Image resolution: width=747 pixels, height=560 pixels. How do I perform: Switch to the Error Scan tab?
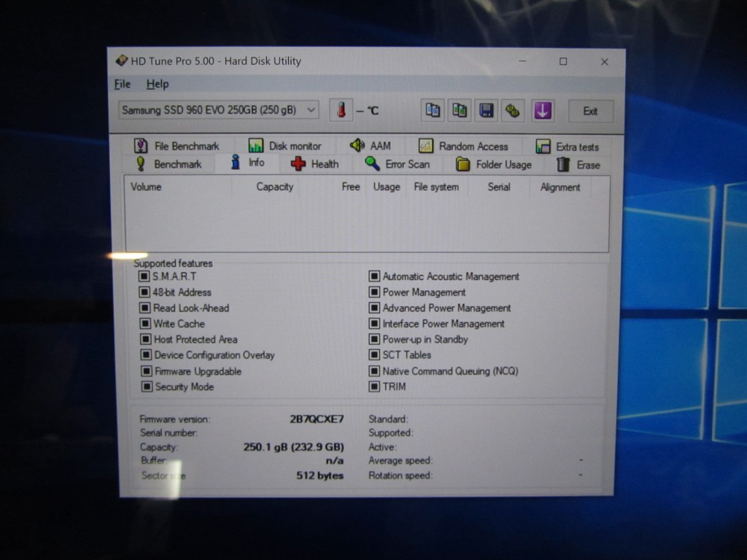[398, 164]
